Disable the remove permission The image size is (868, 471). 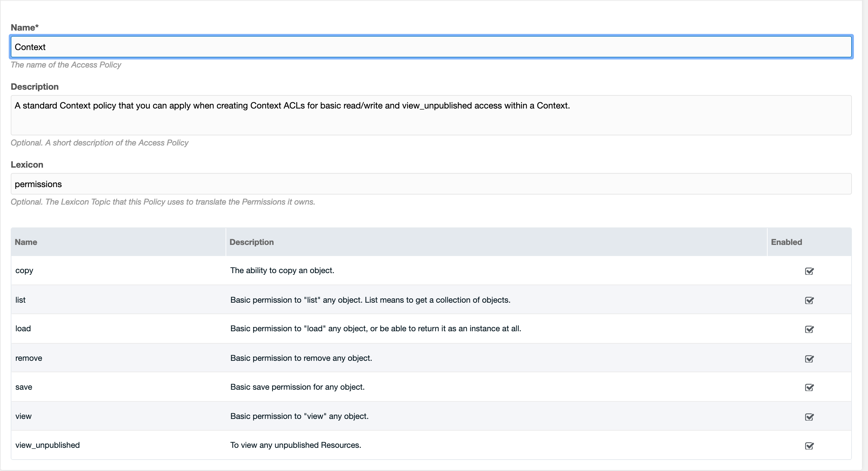(x=810, y=359)
